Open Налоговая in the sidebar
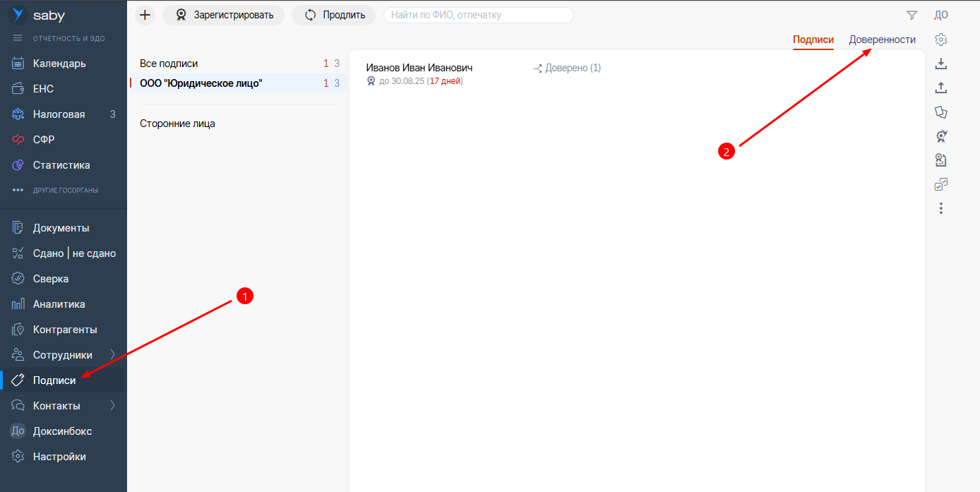The width and height of the screenshot is (980, 492). coord(59,114)
